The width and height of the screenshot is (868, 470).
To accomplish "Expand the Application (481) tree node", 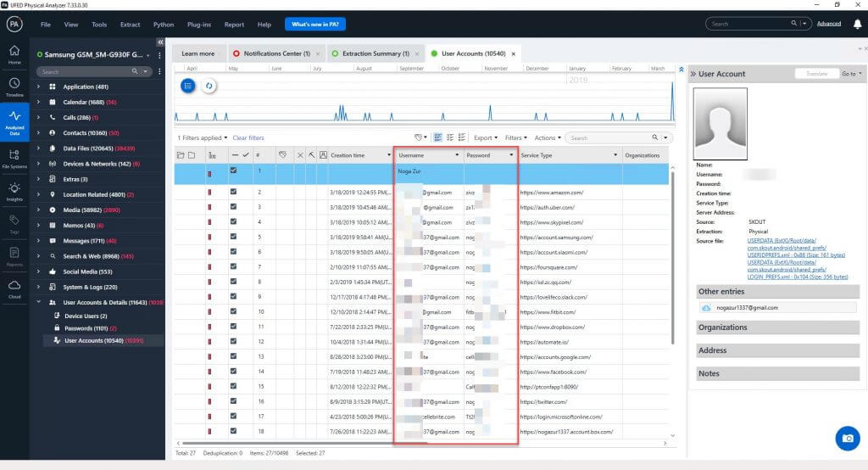I will pos(38,87).
